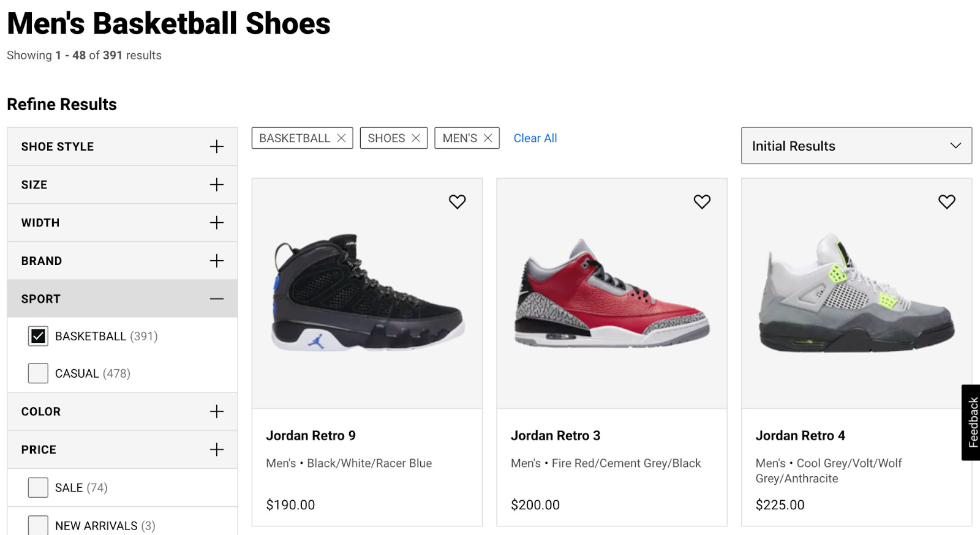Favorite the Jordan Retro 9 shoe

[x=457, y=201]
